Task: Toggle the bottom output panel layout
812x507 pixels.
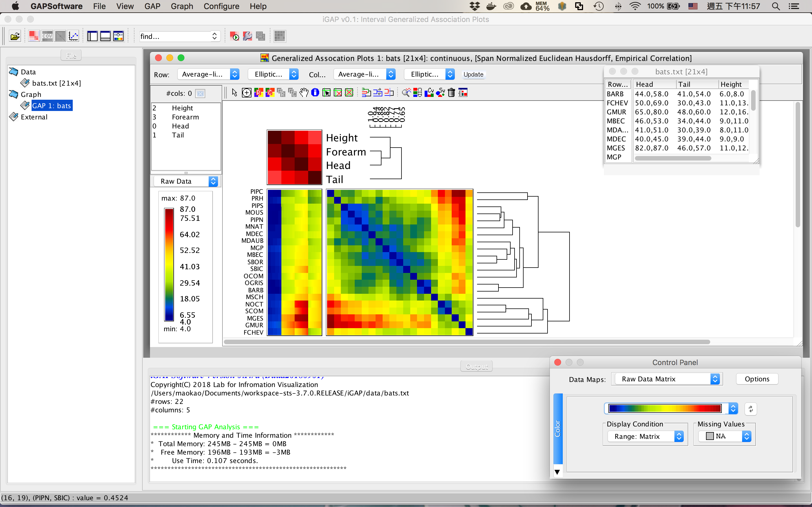Action: 105,36
